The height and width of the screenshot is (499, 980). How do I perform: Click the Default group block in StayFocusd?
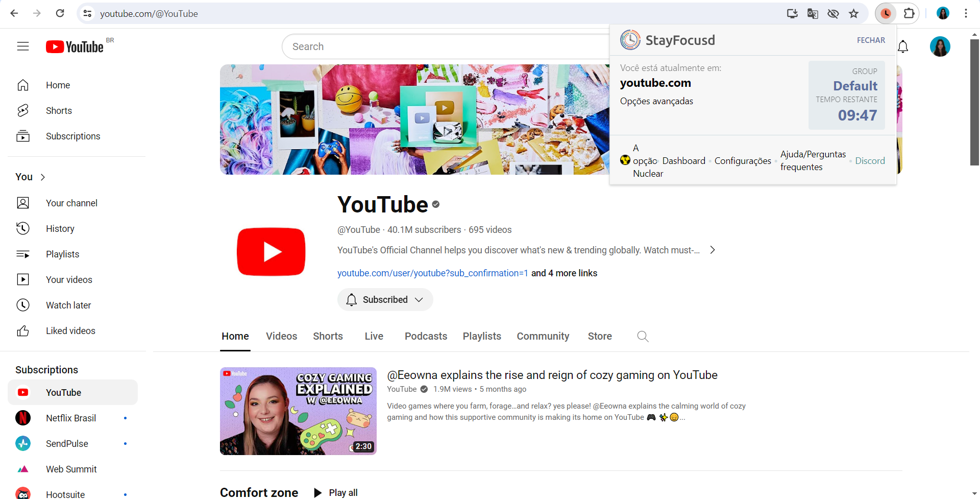pyautogui.click(x=847, y=95)
